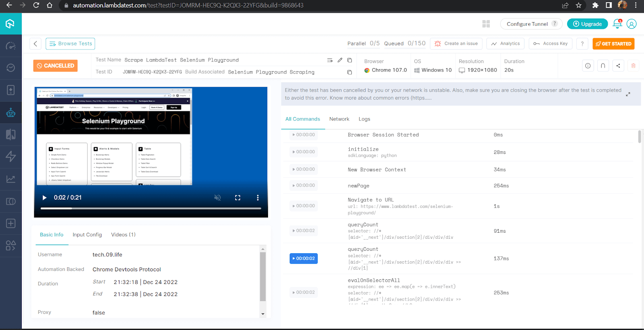
Task: Open the dashboard speedometer sidebar icon
Action: [x=10, y=45]
